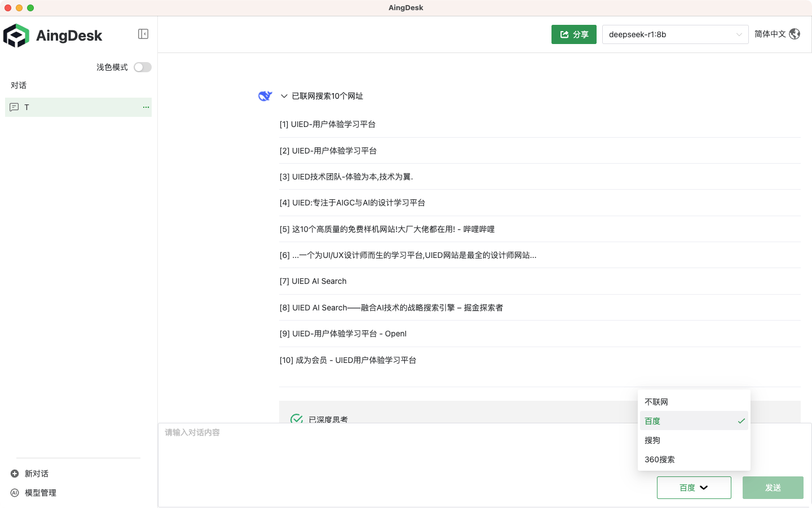Click the green 分享 share button

573,34
